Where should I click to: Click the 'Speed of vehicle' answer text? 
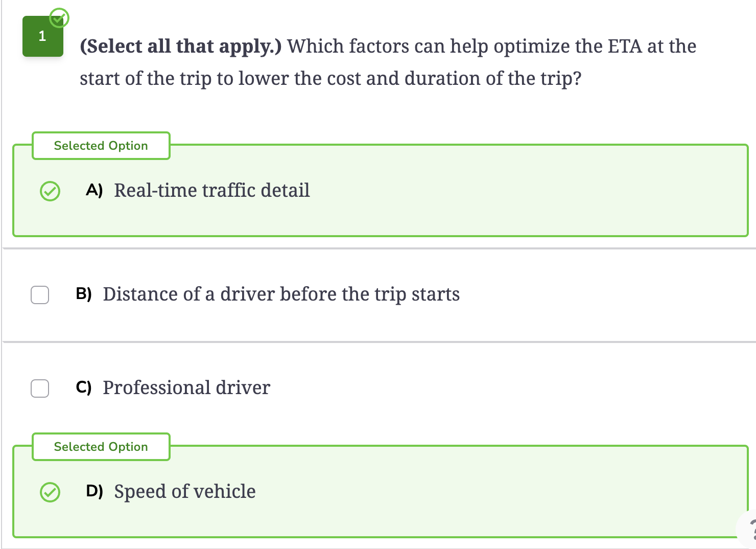[185, 491]
